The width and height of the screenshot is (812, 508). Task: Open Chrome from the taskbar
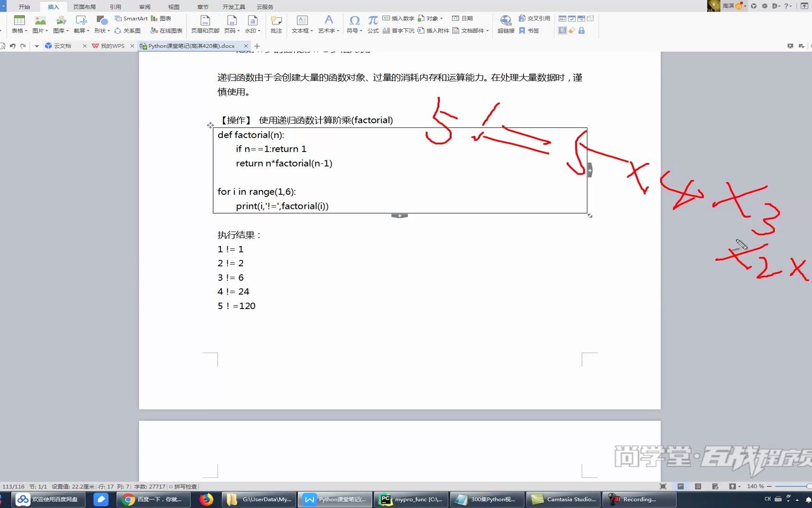coord(153,500)
